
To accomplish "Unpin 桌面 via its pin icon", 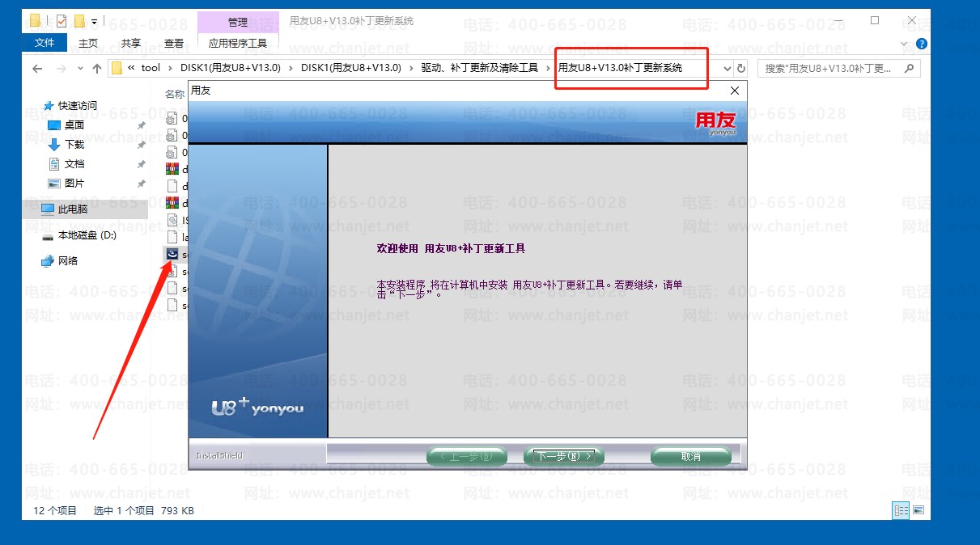I will tap(141, 125).
